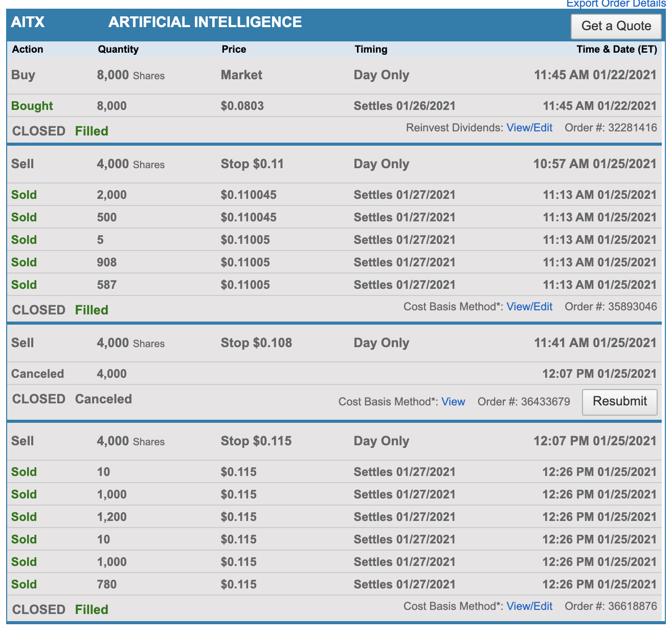This screenshot has height=637, width=672.
Task: Click the Action column header
Action: tap(28, 50)
